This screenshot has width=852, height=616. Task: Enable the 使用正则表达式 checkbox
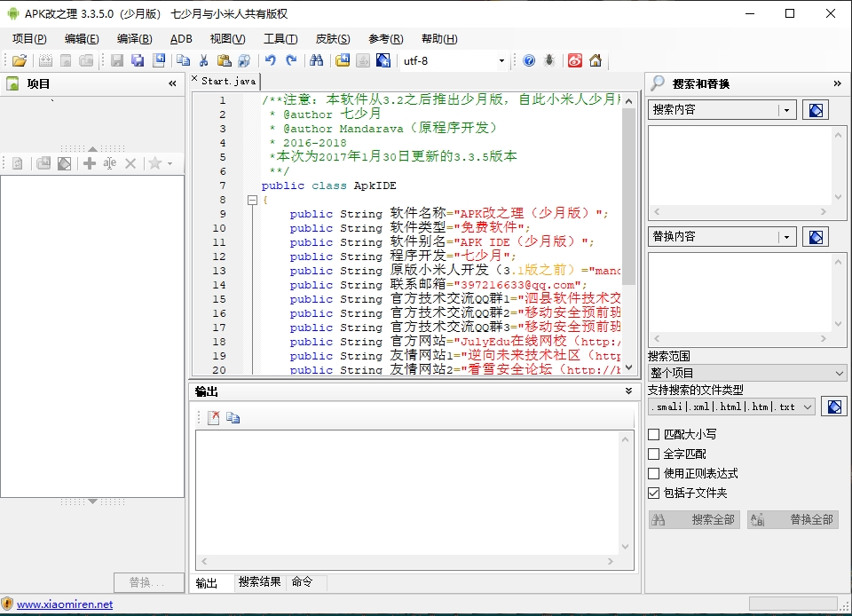654,471
